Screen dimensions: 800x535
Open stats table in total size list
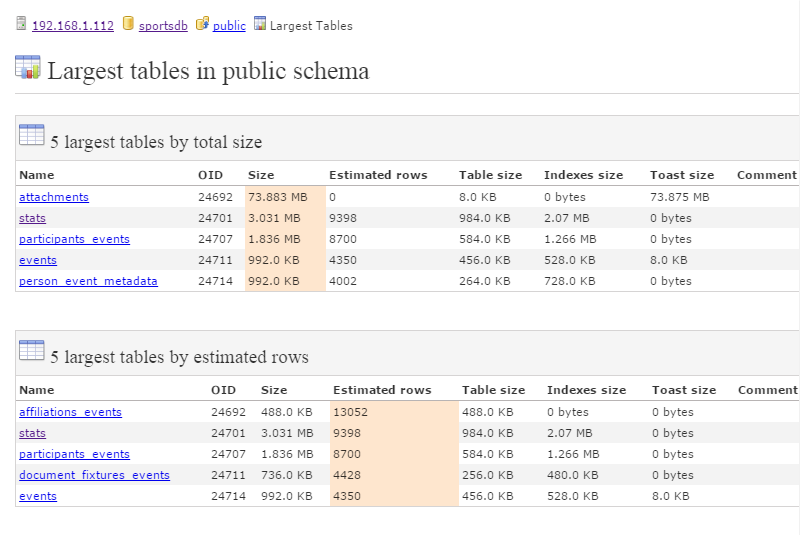coord(32,218)
